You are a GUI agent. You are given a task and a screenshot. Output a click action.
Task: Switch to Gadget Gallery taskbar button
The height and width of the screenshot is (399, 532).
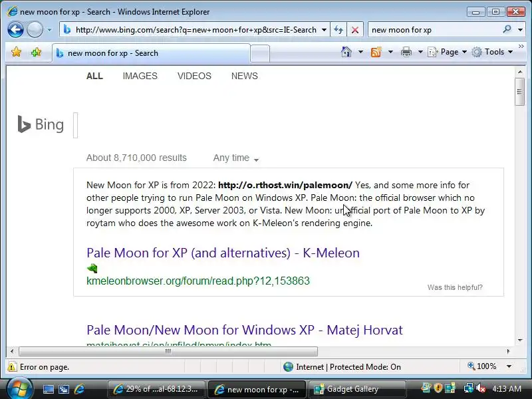358,389
